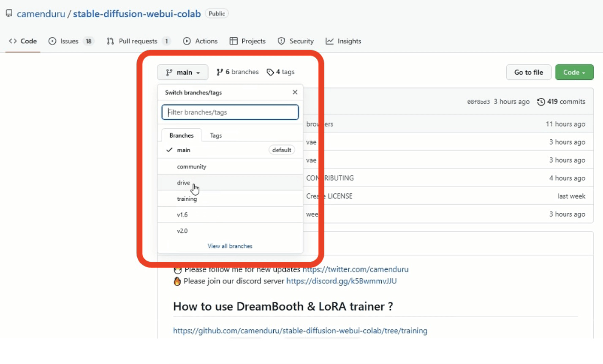Go to the Actions tab
Image resolution: width=603 pixels, height=364 pixels.
[x=201, y=41]
